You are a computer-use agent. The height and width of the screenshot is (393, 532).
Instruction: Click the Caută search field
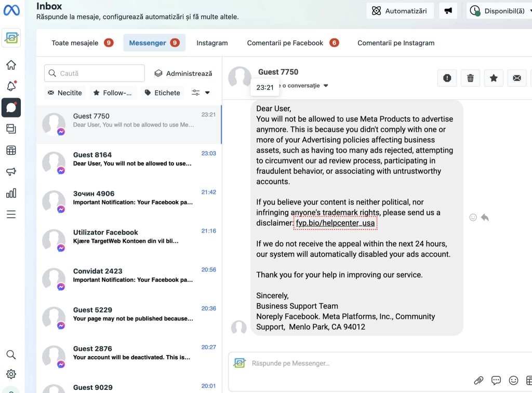click(x=95, y=73)
